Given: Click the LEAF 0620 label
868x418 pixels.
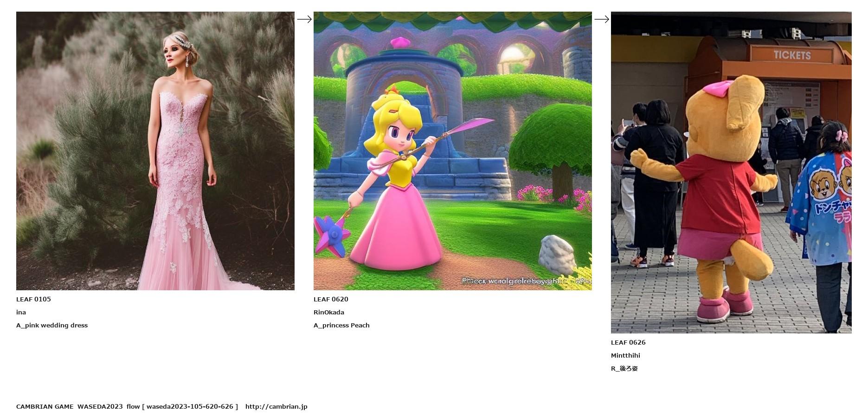Looking at the screenshot, I should click(331, 299).
